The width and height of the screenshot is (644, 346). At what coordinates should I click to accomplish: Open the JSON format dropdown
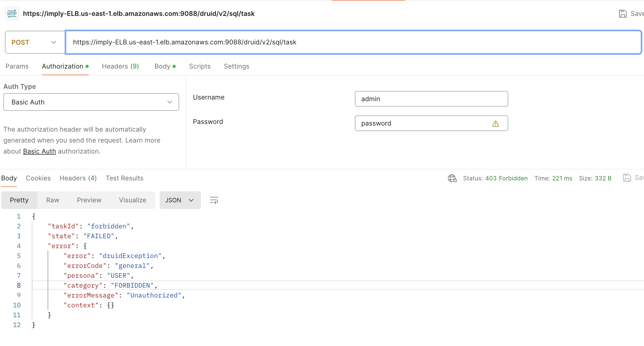click(180, 200)
